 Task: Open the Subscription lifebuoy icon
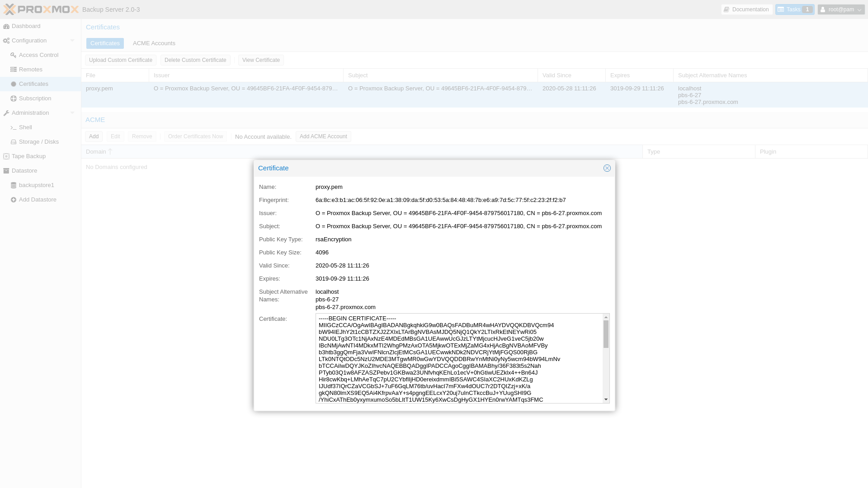(x=14, y=99)
